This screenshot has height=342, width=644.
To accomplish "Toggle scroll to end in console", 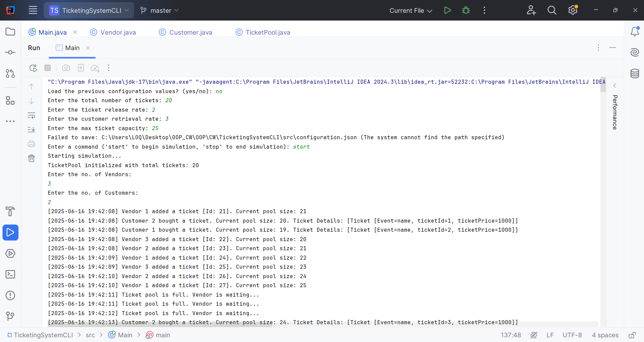I will (31, 129).
